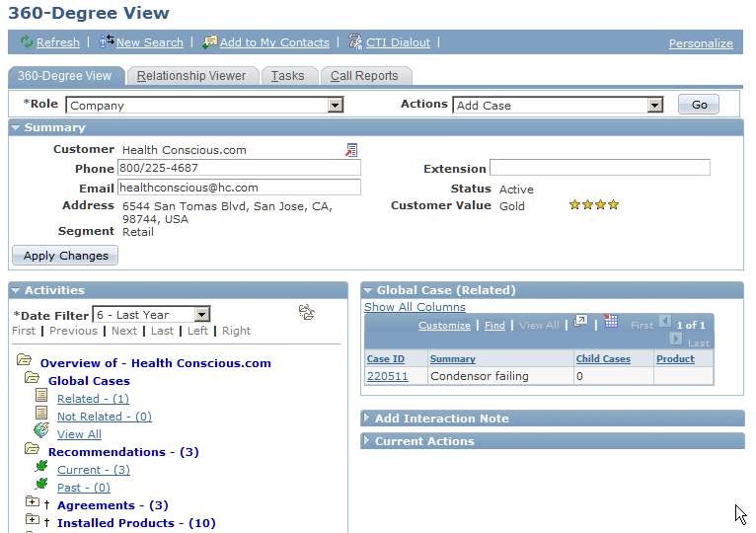Expand the Agreements tree node

click(x=32, y=501)
